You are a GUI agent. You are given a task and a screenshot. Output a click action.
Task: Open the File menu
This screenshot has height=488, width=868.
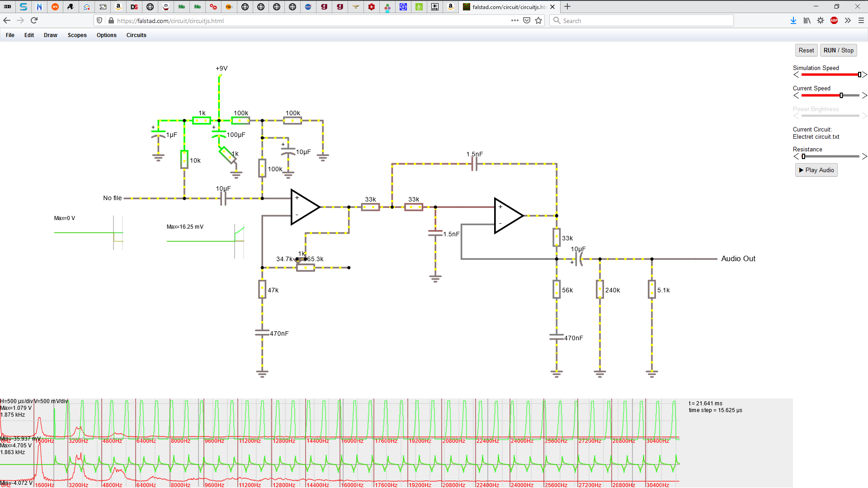[x=10, y=35]
